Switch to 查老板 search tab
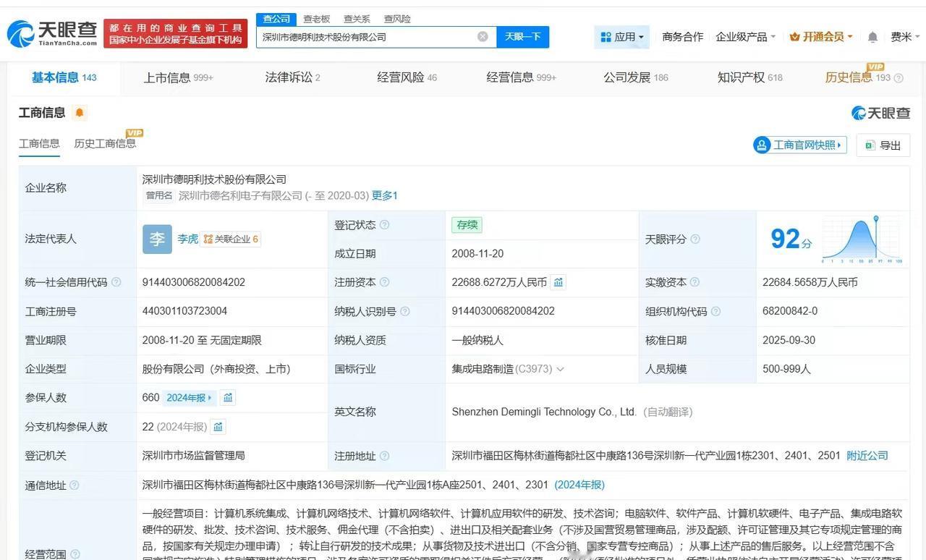The image size is (926, 560). (316, 19)
